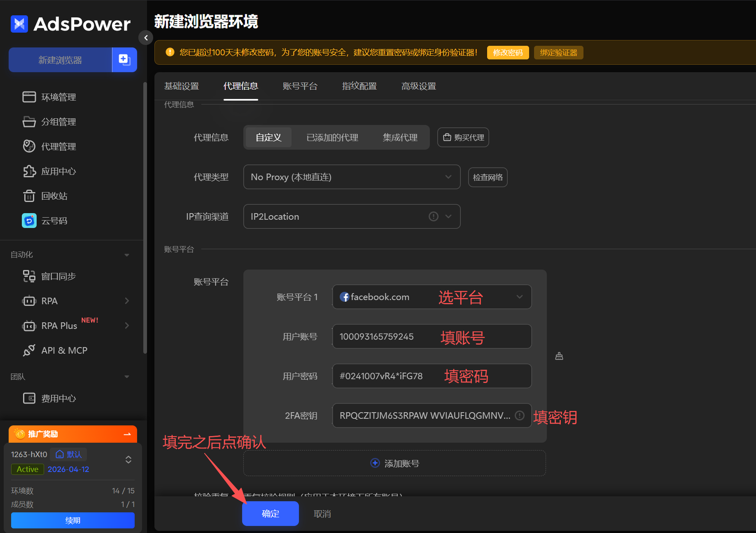This screenshot has height=533, width=756.
Task: Collapse the 团队 section
Action: tap(127, 377)
